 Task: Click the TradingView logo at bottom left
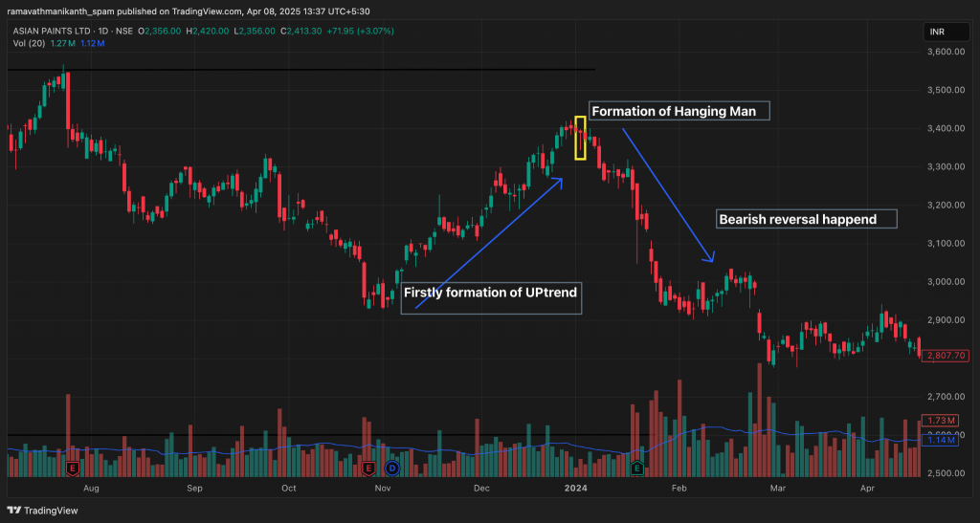click(x=42, y=511)
